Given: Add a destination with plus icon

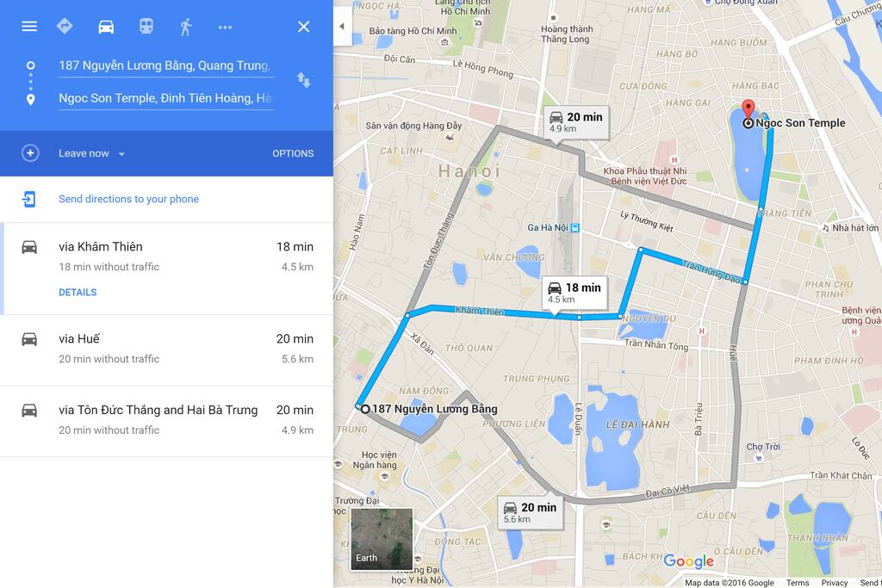Looking at the screenshot, I should point(30,153).
